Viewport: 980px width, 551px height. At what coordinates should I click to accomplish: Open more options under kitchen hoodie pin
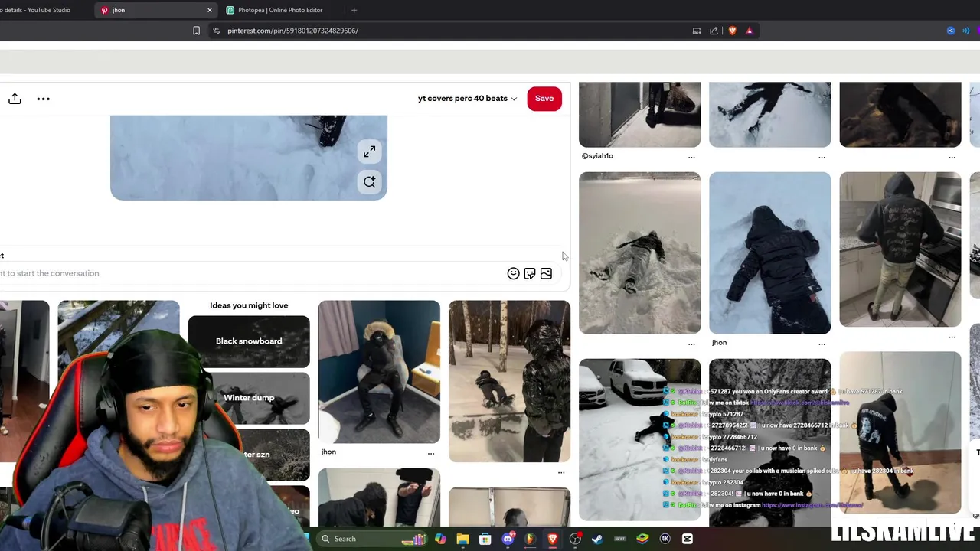952,337
